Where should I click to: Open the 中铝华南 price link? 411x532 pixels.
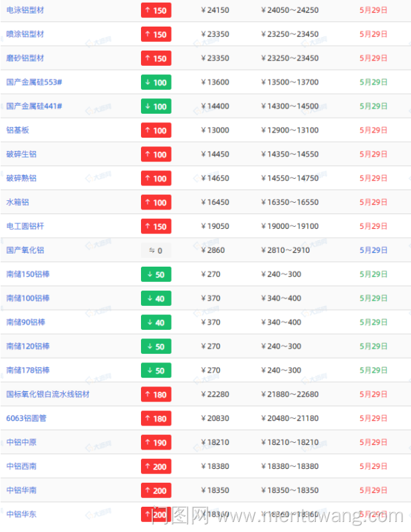(x=21, y=490)
